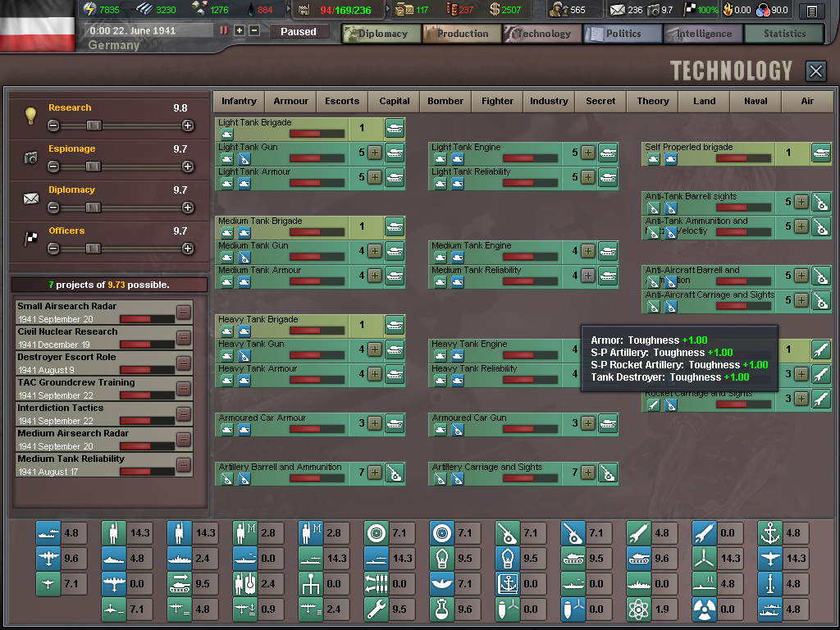Increase Officers allocation with plus button
This screenshot has height=630, width=840.
(188, 249)
